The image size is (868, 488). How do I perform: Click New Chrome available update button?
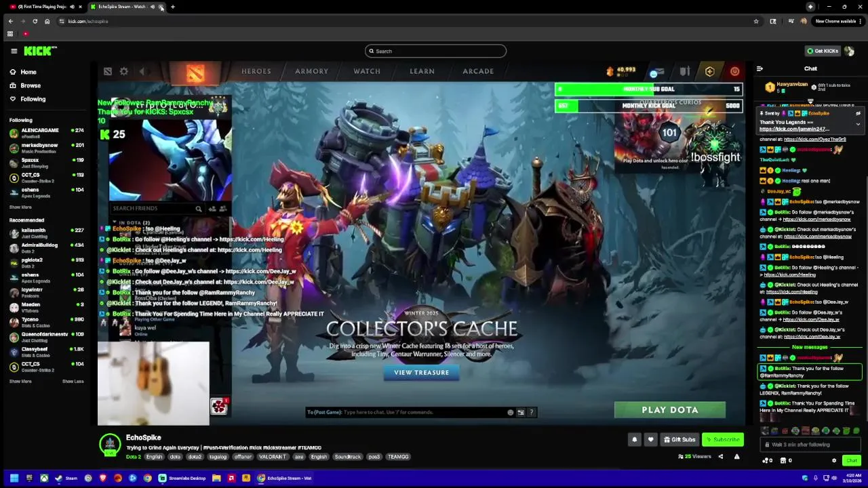(838, 21)
